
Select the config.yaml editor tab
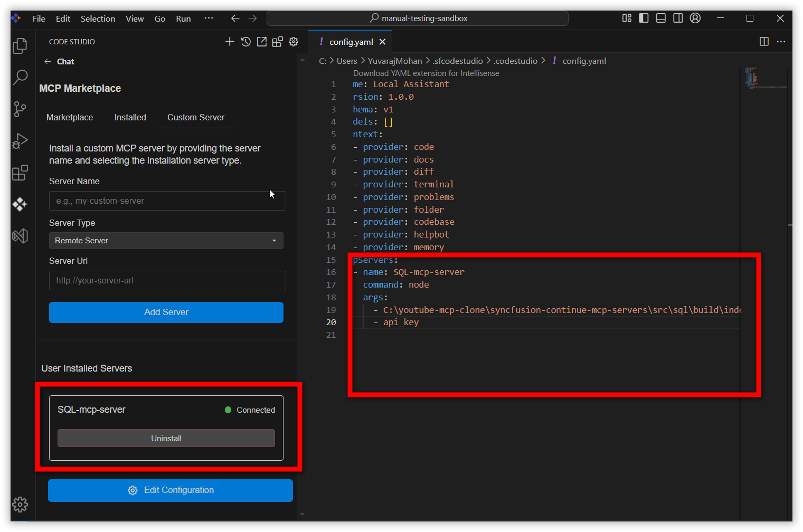tap(351, 42)
